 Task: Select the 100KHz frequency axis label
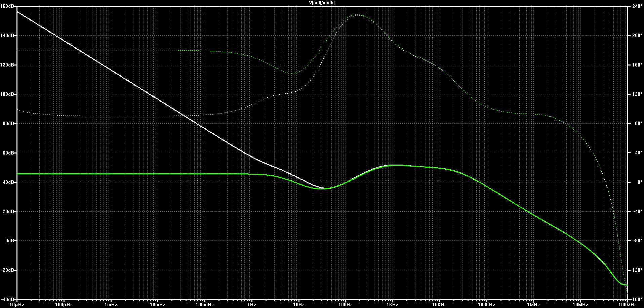click(486, 305)
